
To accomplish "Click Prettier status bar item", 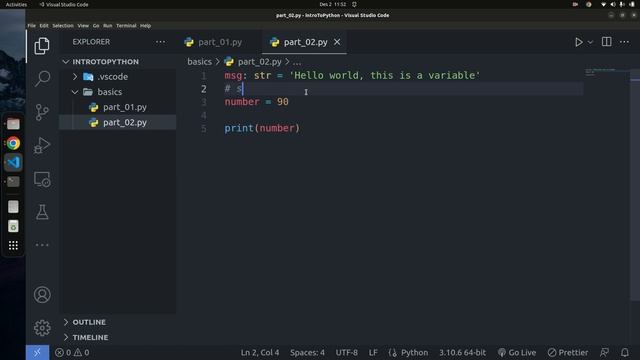I will point(568,353).
